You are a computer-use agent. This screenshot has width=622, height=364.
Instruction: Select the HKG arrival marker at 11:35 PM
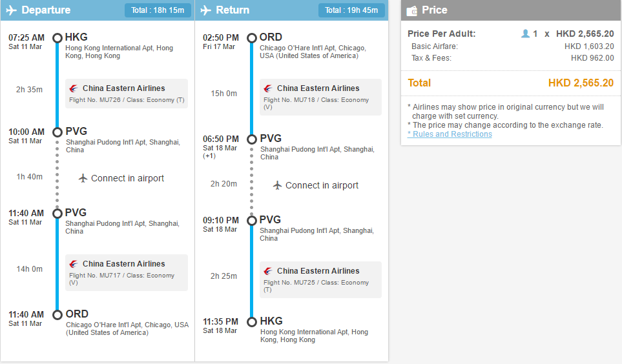(252, 321)
